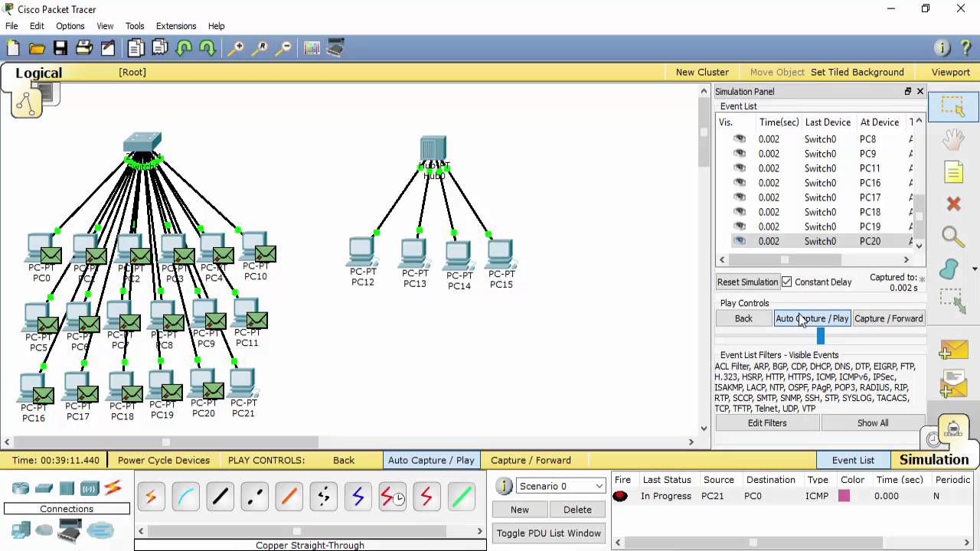Click the Undo green arrow icon
This screenshot has height=551, width=980.
tap(184, 48)
